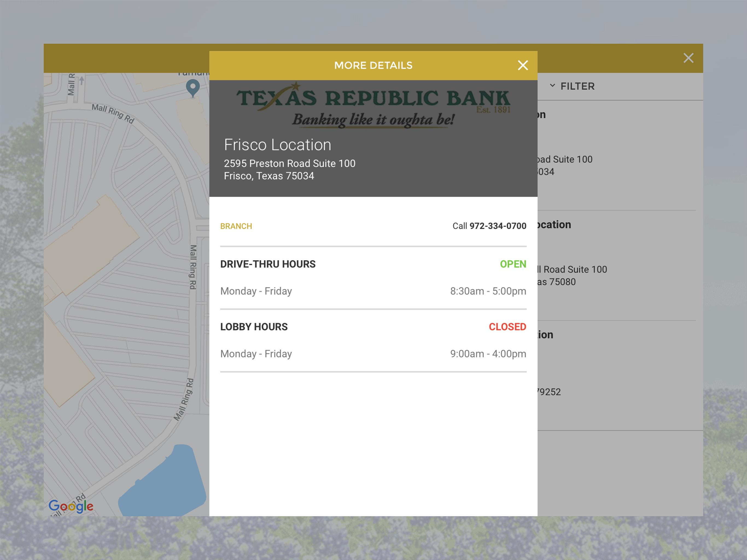Click Monday - Friday under Lobby Hours
Image resolution: width=747 pixels, height=560 pixels.
(256, 354)
